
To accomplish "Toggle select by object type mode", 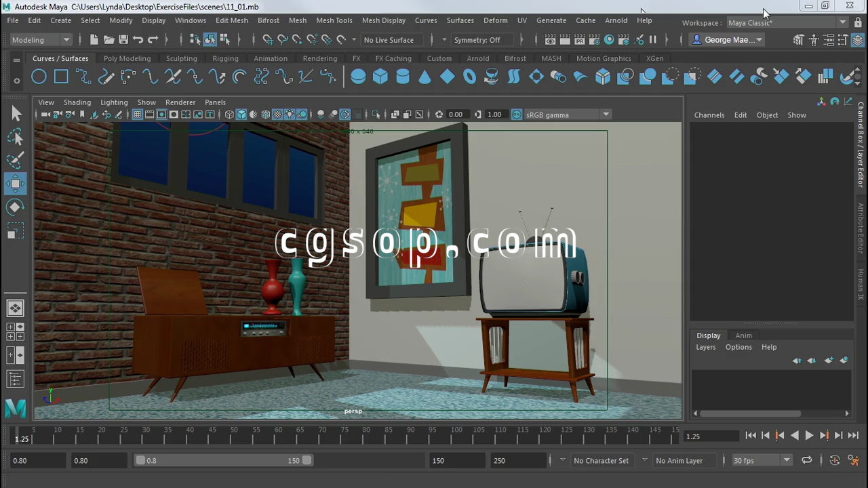I will point(210,40).
